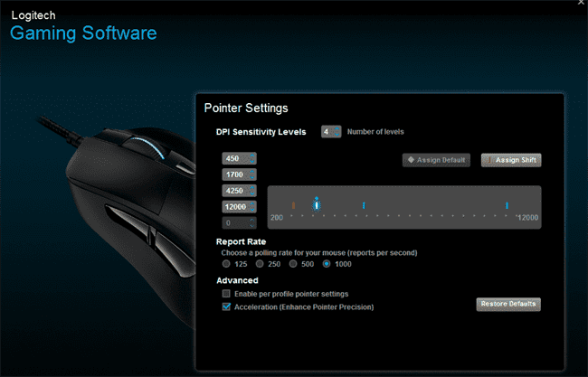
Task: Click the Assign Shift button
Action: coord(511,160)
